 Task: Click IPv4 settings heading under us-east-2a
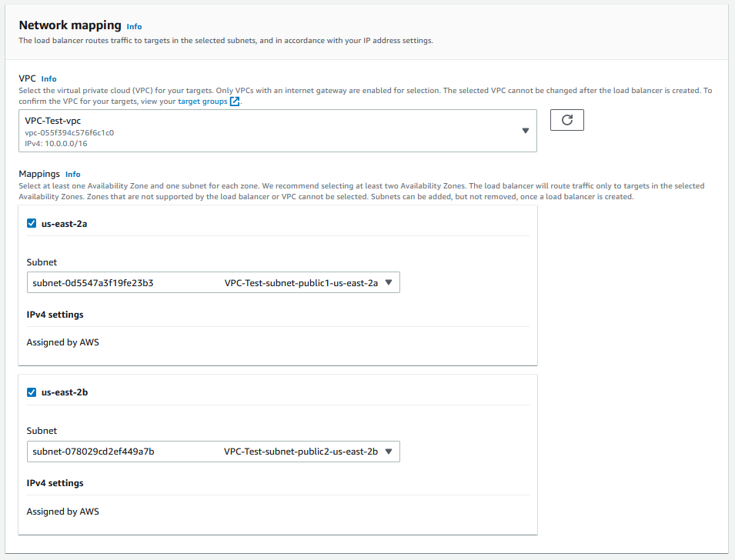pos(55,315)
